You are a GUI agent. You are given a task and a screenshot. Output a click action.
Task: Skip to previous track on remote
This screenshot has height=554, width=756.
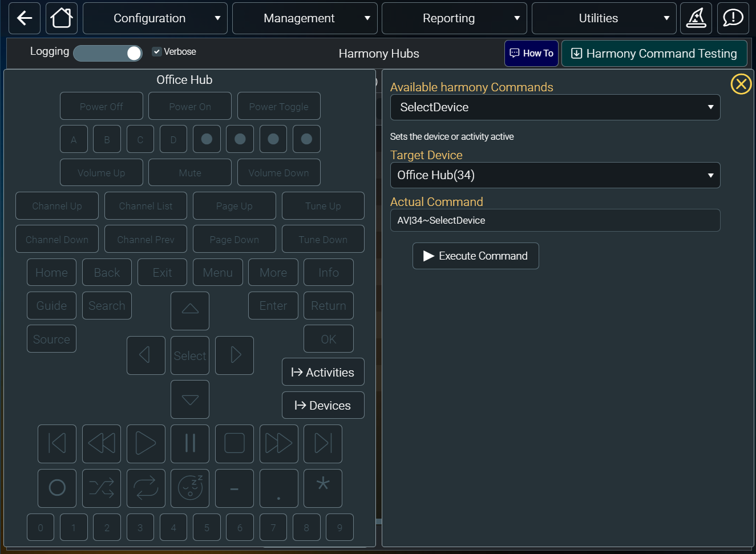pyautogui.click(x=57, y=443)
